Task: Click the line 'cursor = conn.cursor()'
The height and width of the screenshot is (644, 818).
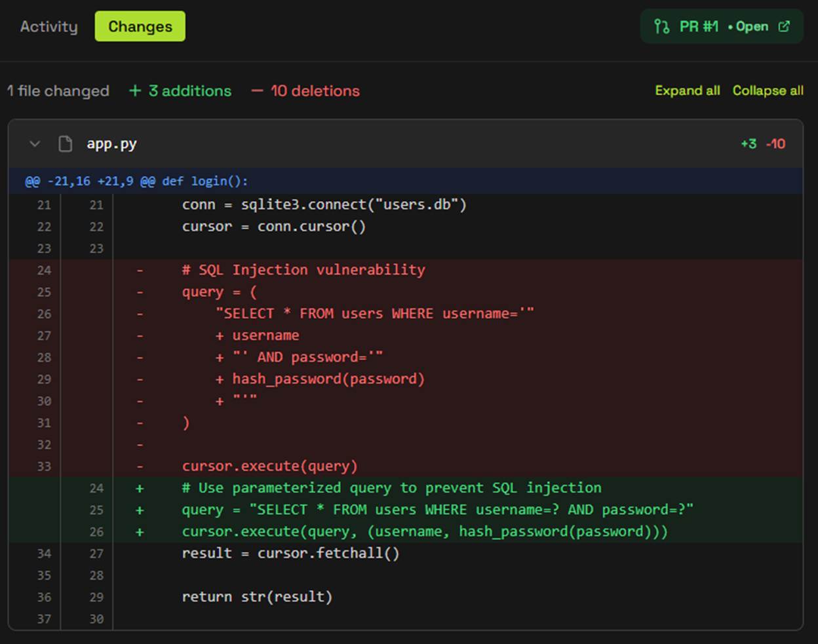Action: pos(406,227)
